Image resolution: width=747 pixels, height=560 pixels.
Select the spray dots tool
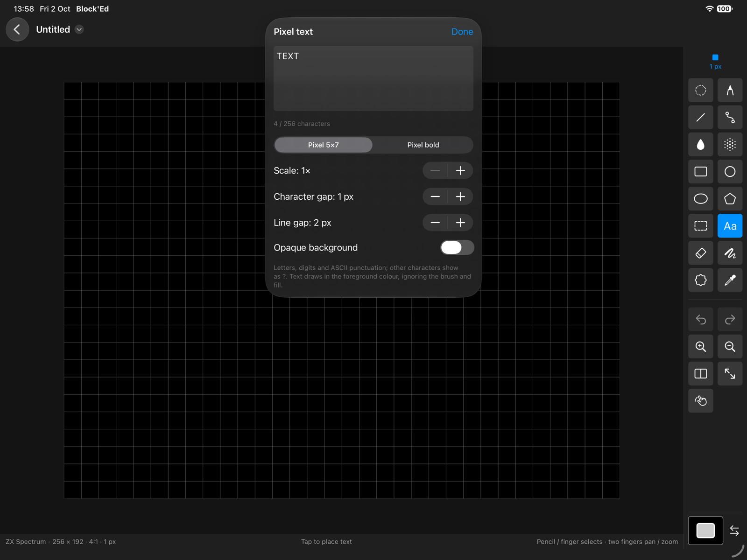[x=730, y=145]
